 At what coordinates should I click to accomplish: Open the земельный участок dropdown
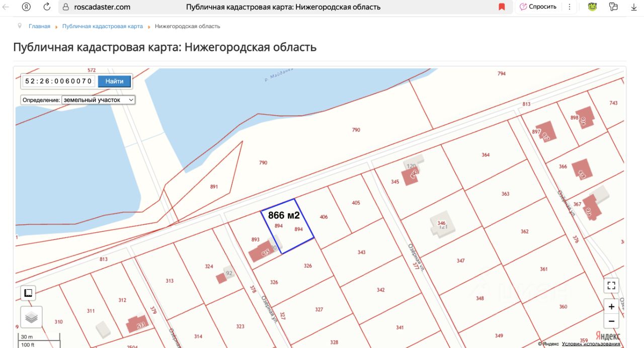(x=98, y=100)
